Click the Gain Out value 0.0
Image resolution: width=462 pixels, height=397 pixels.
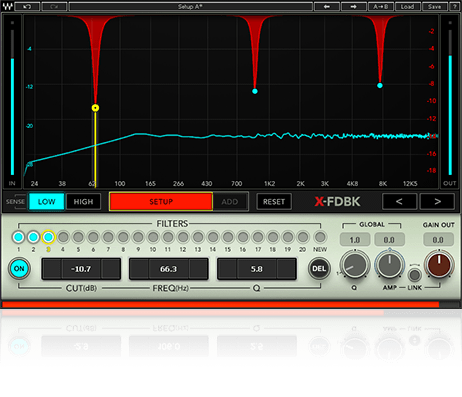[438, 240]
